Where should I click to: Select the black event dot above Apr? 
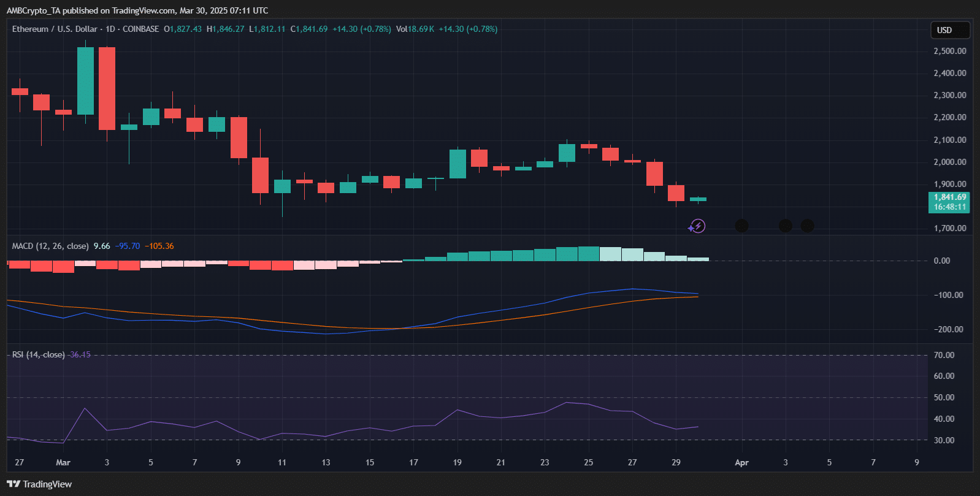pos(741,226)
